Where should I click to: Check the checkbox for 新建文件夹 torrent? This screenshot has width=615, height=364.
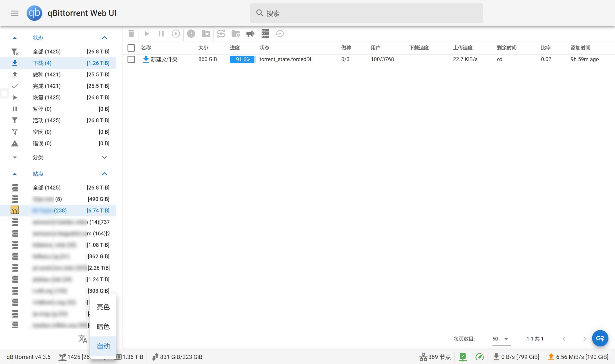[x=131, y=59]
